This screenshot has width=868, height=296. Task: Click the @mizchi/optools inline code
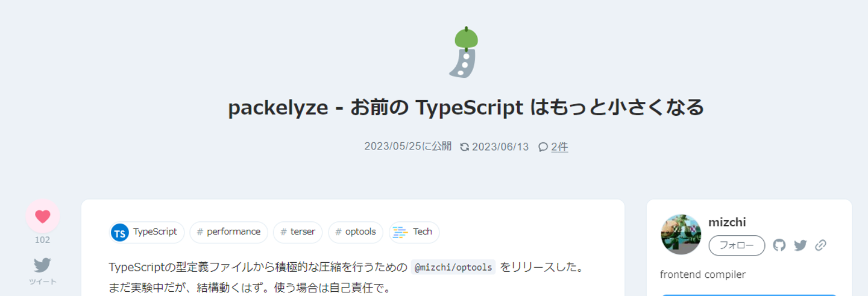pyautogui.click(x=454, y=267)
